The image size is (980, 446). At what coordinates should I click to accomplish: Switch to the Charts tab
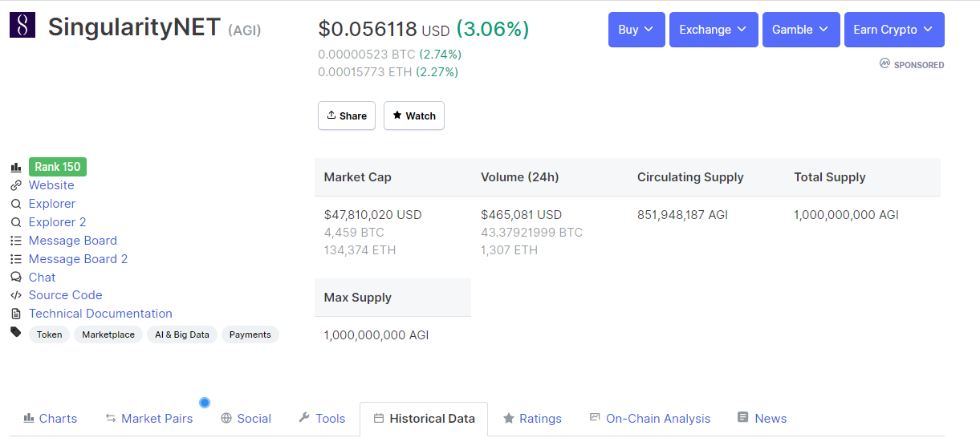tap(51, 419)
